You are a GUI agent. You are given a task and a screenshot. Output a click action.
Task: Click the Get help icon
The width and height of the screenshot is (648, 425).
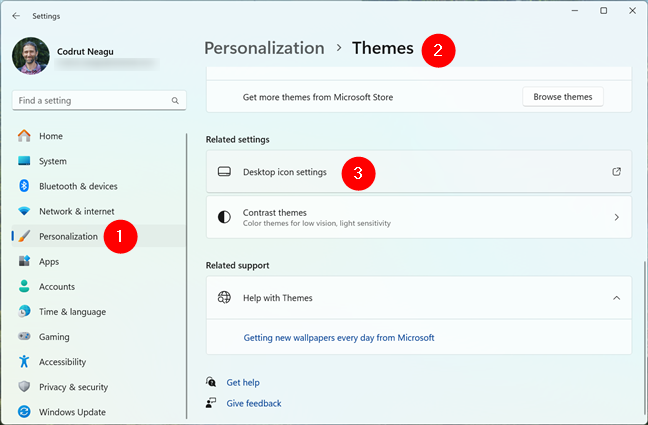[x=211, y=382]
